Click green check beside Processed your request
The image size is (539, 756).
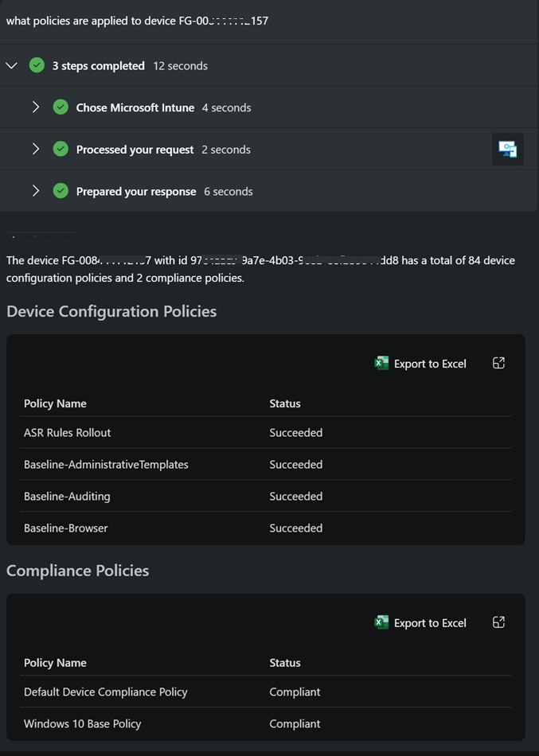pos(61,149)
